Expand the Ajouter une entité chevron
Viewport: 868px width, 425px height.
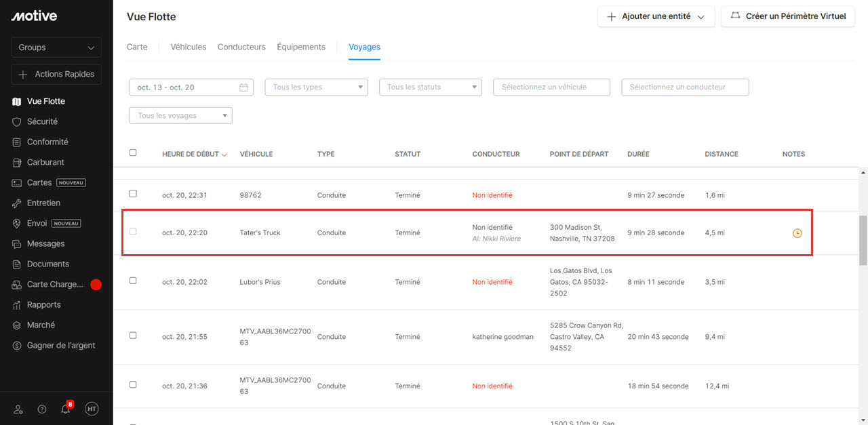(701, 17)
